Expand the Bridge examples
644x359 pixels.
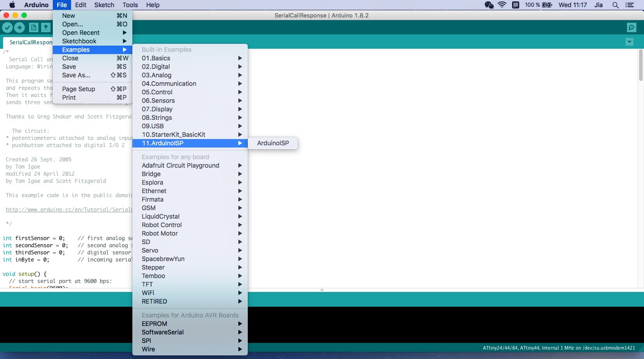[x=190, y=174]
